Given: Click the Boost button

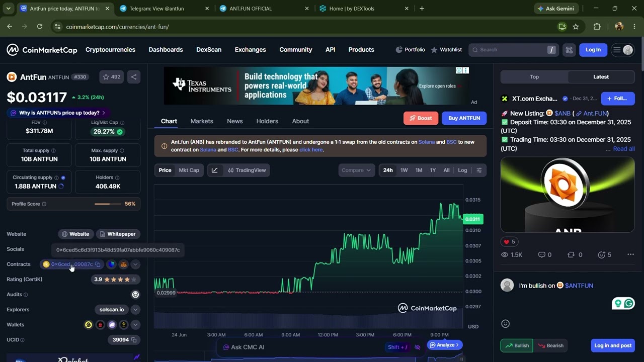Looking at the screenshot, I should [421, 118].
